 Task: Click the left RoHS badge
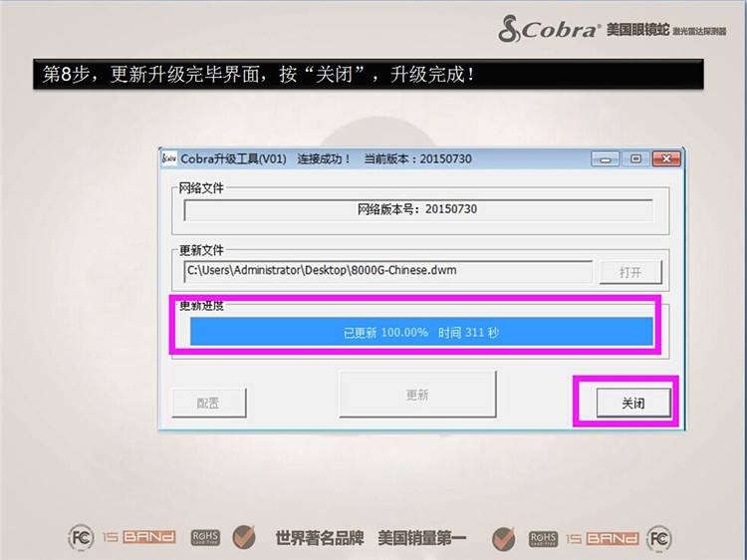205,538
